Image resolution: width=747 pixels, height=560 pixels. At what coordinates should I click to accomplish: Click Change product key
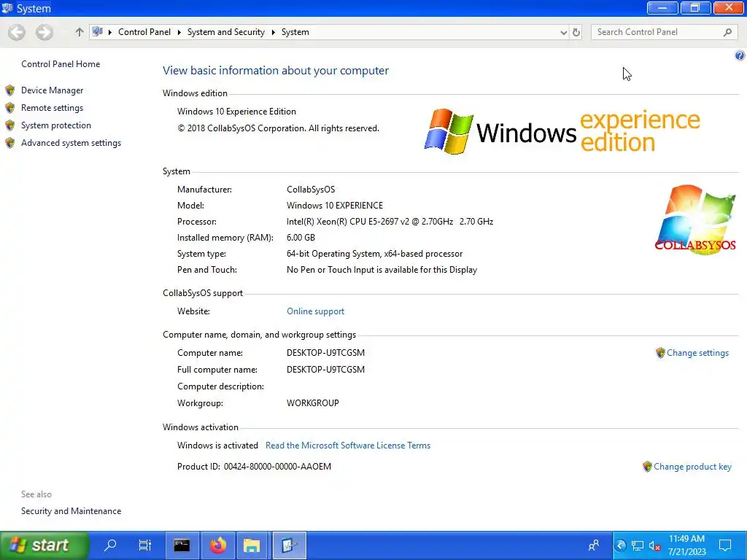(692, 467)
